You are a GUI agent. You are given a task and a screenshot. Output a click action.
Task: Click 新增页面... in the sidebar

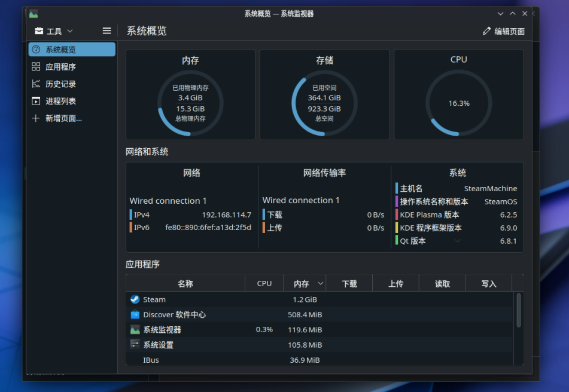point(72,118)
